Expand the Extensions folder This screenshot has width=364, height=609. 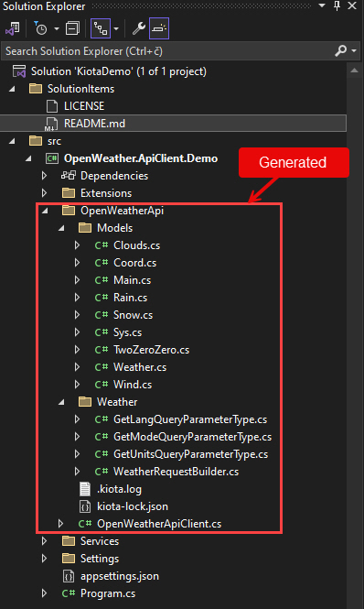[x=44, y=193]
